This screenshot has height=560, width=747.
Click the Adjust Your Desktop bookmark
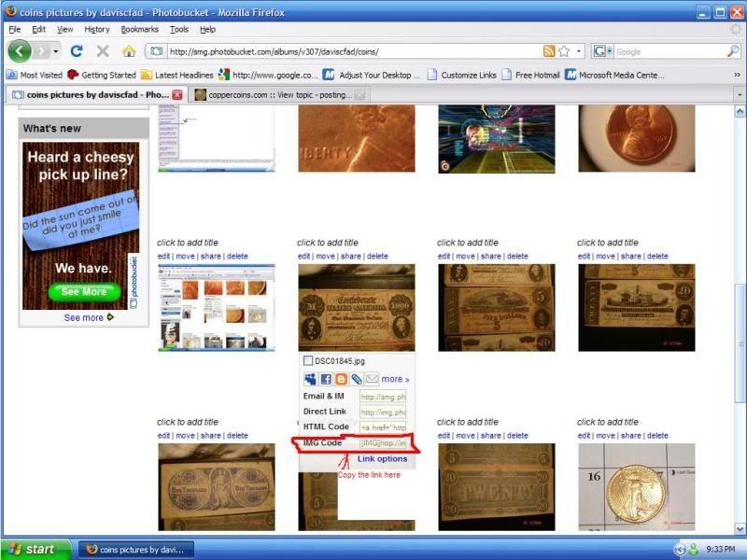coord(372,76)
